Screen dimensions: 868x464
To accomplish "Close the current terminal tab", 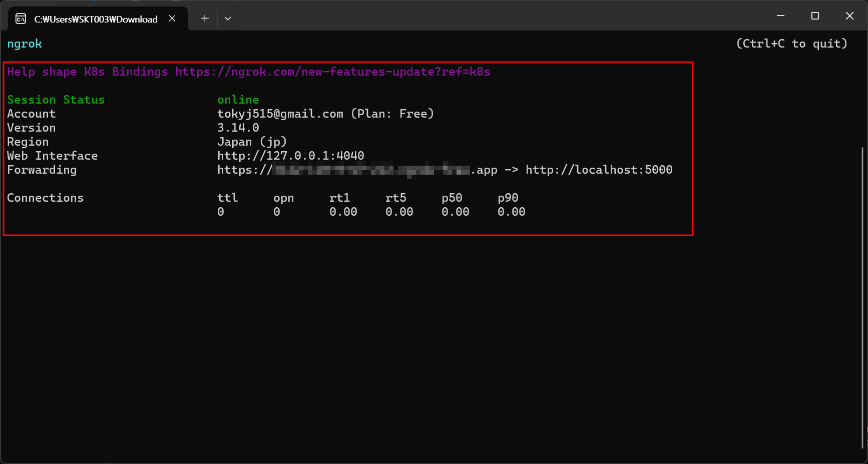I will click(172, 19).
